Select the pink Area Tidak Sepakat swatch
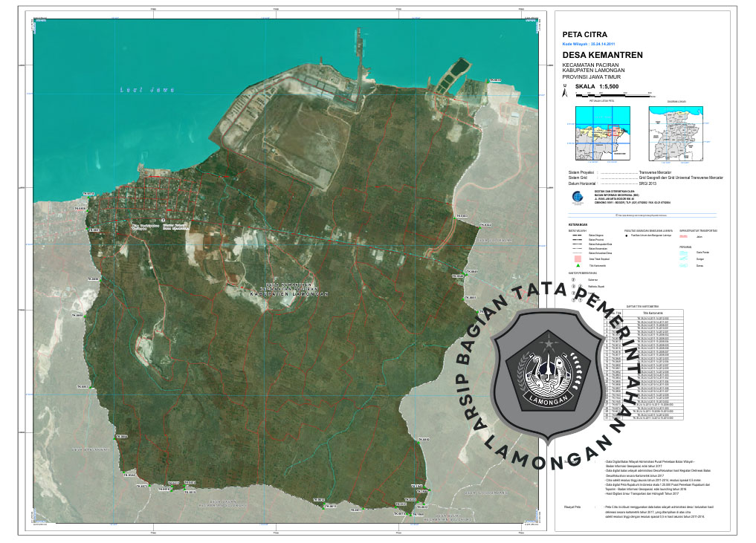756x543 pixels. click(576, 257)
